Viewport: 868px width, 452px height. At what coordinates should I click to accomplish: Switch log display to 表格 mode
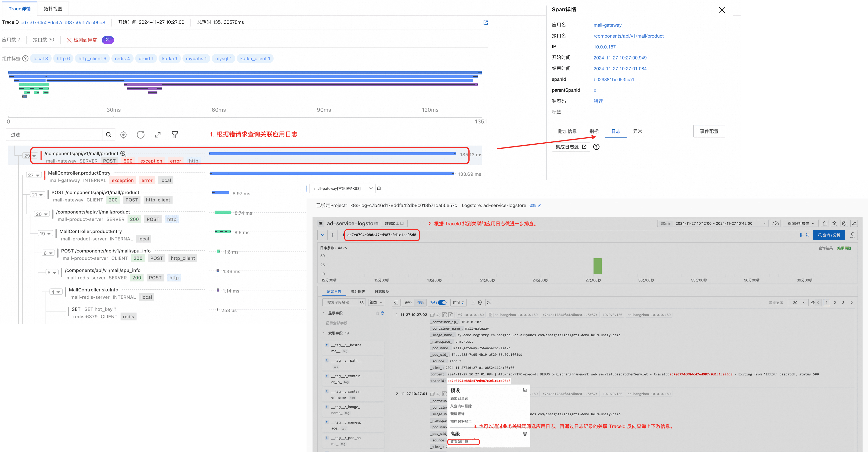tap(408, 302)
